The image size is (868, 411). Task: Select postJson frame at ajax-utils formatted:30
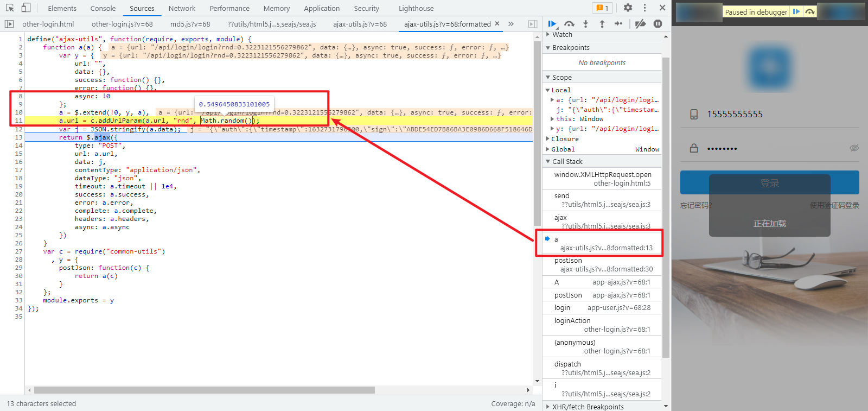[x=602, y=264]
